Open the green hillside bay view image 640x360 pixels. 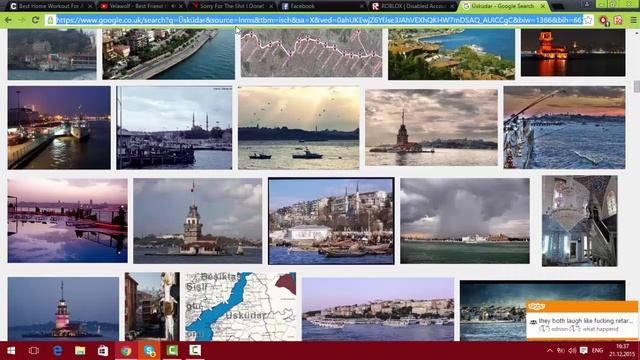pyautogui.click(x=451, y=54)
